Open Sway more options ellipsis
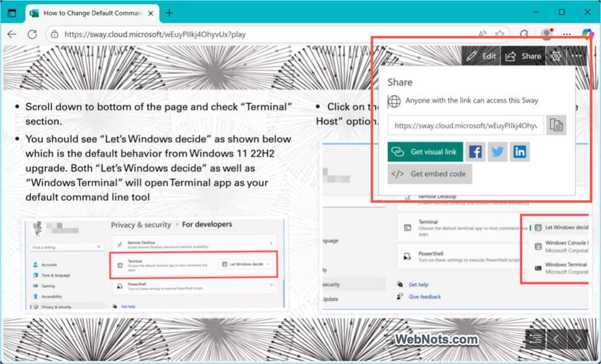Screen dimensions: 601x364 [x=576, y=56]
